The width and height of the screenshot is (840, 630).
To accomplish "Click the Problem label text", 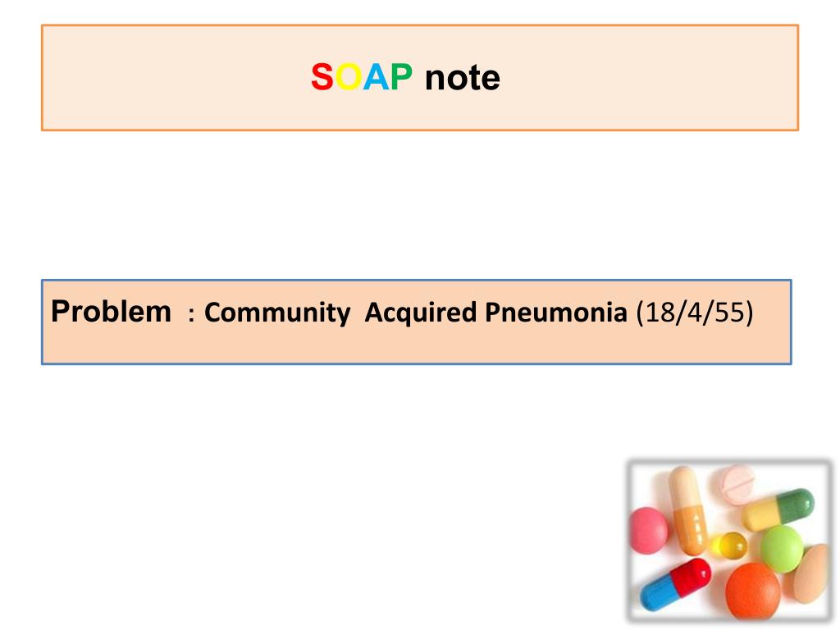I will (111, 312).
